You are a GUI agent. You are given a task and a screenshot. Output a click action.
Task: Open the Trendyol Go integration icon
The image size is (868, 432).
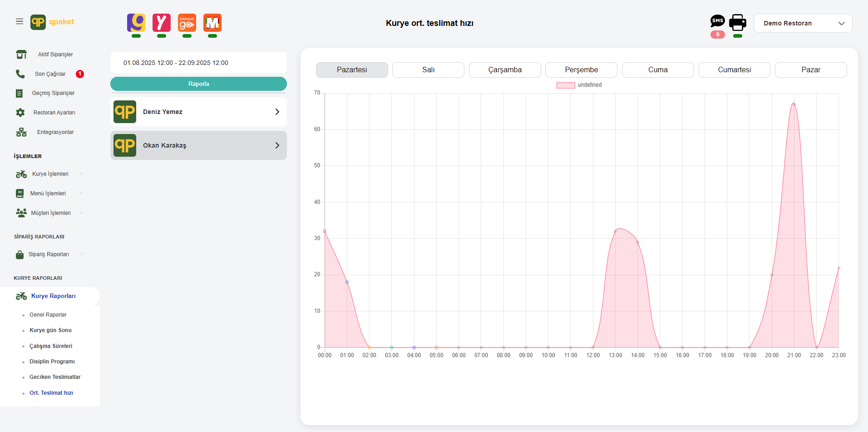coord(187,23)
